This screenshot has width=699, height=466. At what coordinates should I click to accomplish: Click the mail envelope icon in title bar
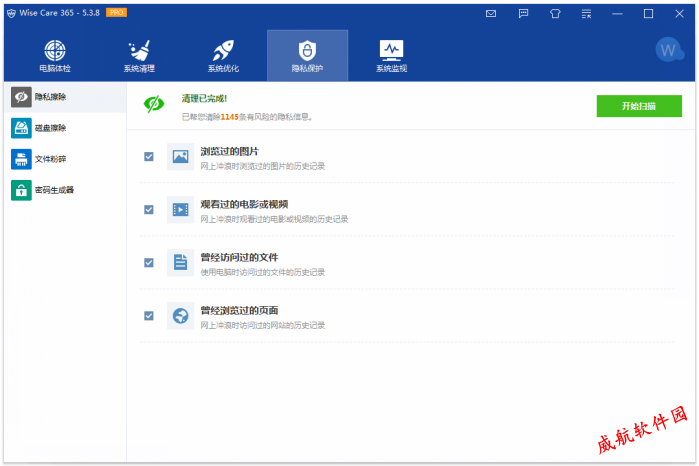point(490,13)
